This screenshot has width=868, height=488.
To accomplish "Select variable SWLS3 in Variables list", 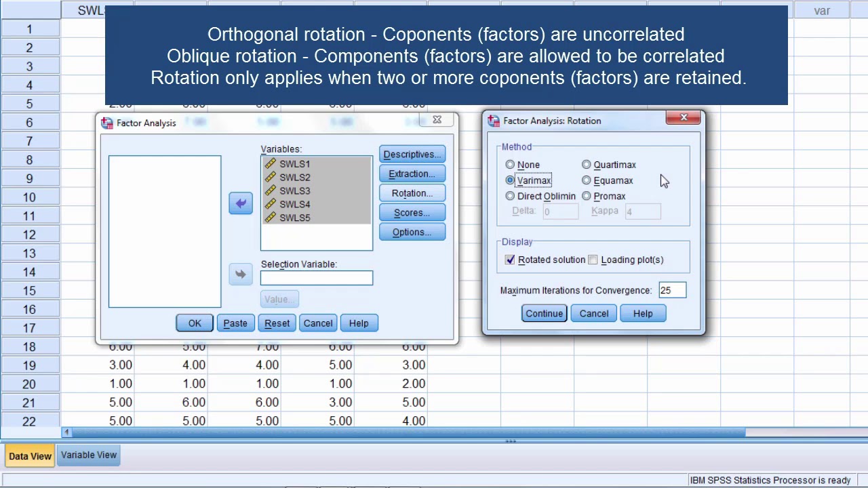I will (x=317, y=191).
